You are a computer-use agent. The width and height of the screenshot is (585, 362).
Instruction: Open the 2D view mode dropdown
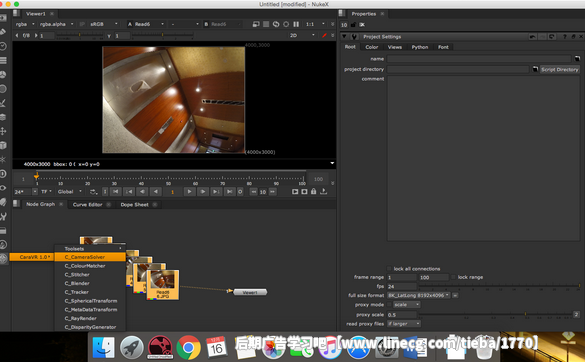[x=302, y=35]
